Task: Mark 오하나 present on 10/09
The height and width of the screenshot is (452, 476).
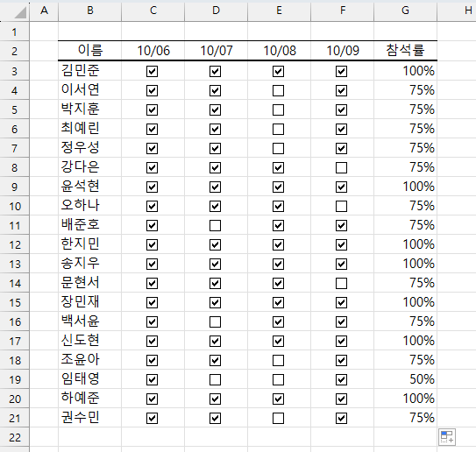Action: pos(342,206)
